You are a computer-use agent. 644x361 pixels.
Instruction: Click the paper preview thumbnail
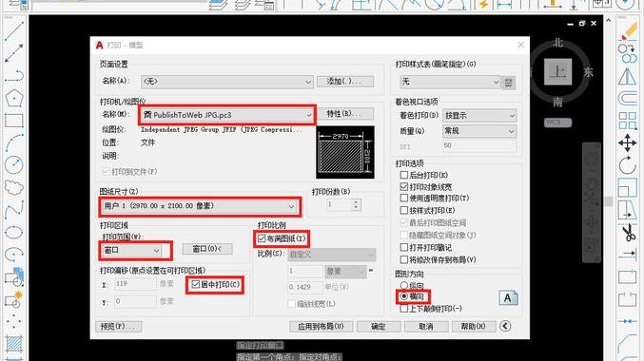pos(345,152)
